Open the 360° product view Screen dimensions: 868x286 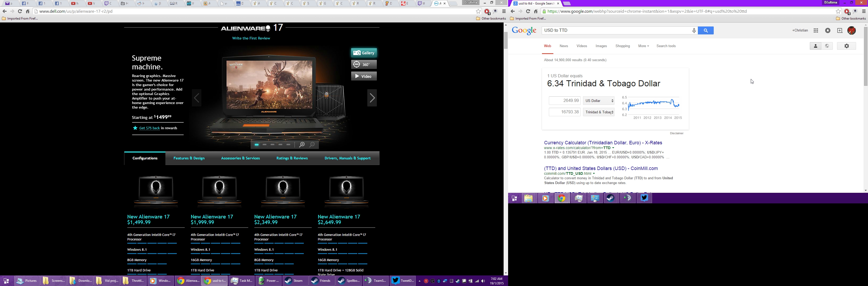(x=364, y=64)
